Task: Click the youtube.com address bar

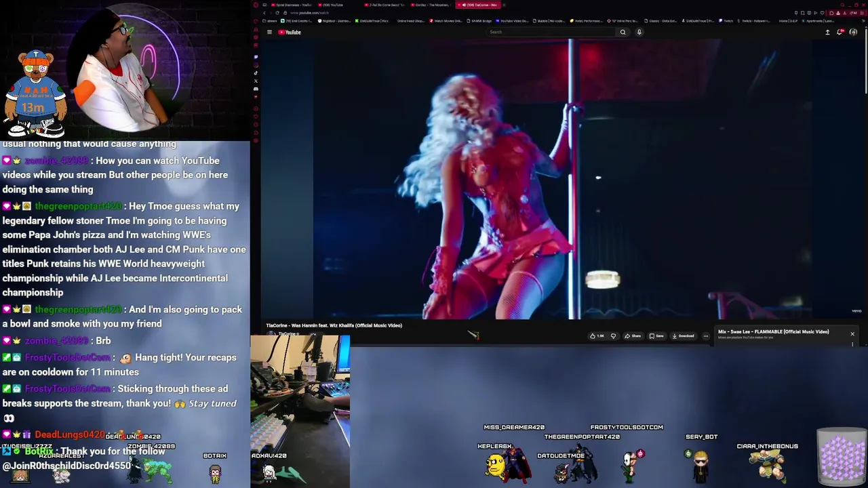Action: pyautogui.click(x=310, y=13)
